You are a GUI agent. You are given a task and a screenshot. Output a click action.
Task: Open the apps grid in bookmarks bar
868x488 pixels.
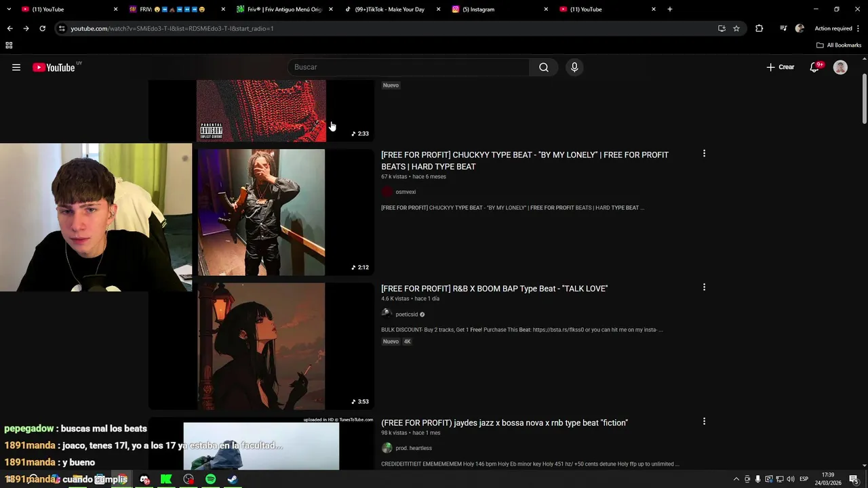coord(9,45)
